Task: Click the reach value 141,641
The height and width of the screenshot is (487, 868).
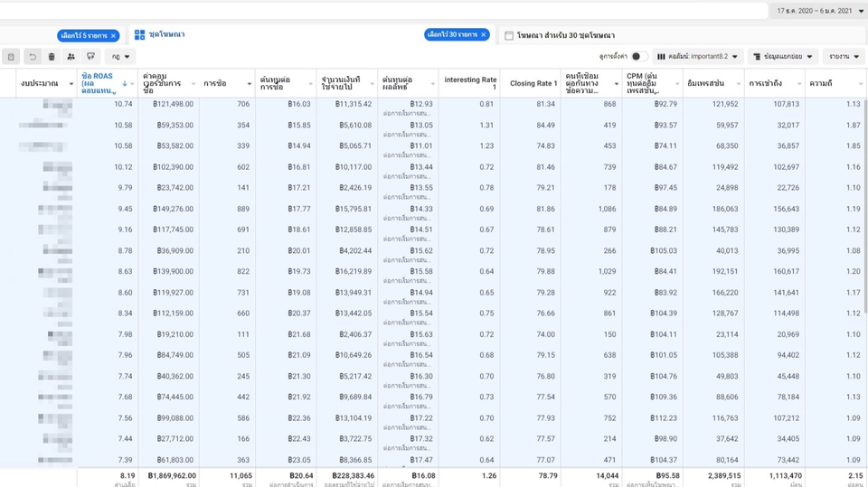Action: pyautogui.click(x=786, y=293)
